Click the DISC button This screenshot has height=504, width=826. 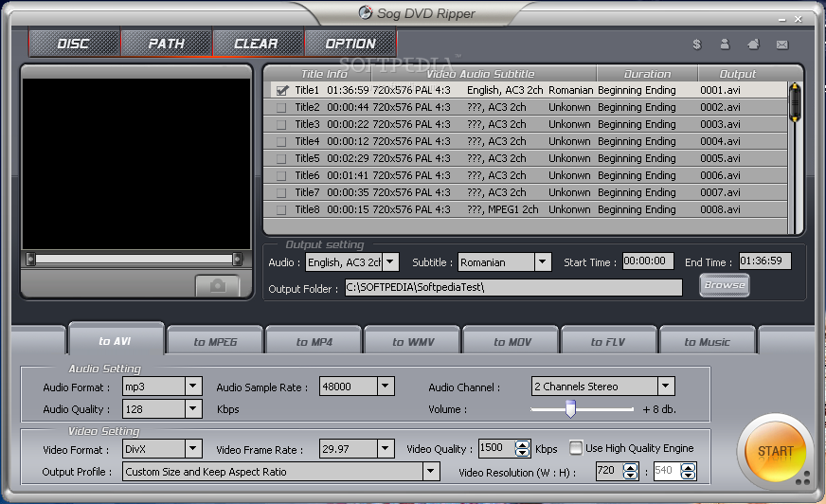[74, 44]
